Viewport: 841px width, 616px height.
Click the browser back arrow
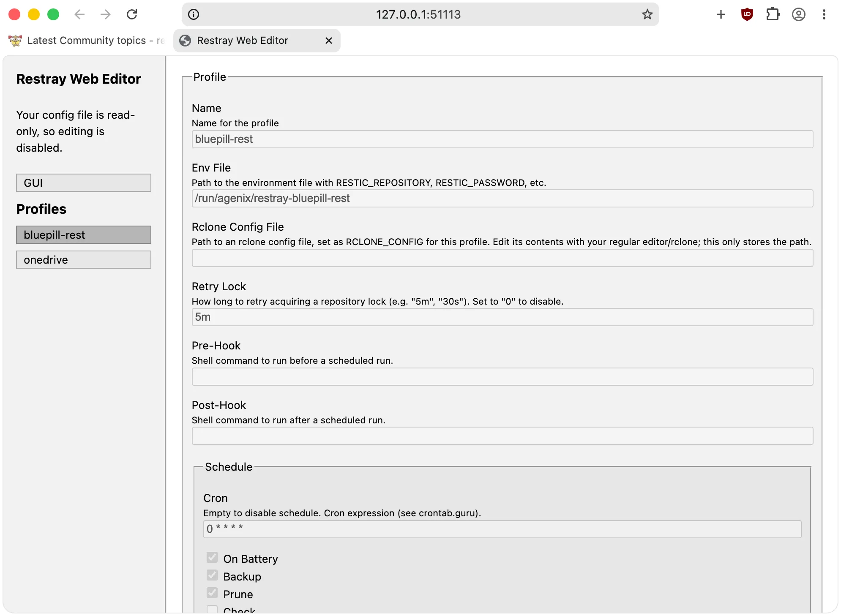[x=79, y=14]
